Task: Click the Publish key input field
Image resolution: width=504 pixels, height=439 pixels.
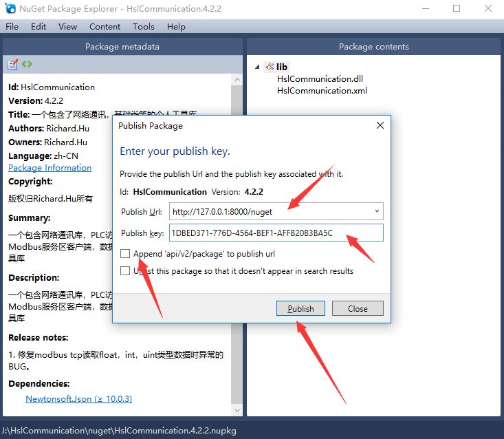Action: tap(276, 233)
